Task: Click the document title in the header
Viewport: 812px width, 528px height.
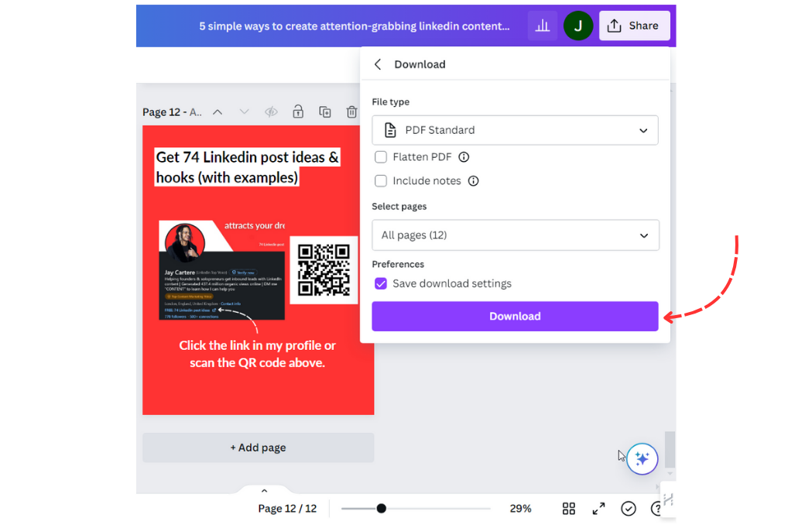Action: (x=355, y=26)
